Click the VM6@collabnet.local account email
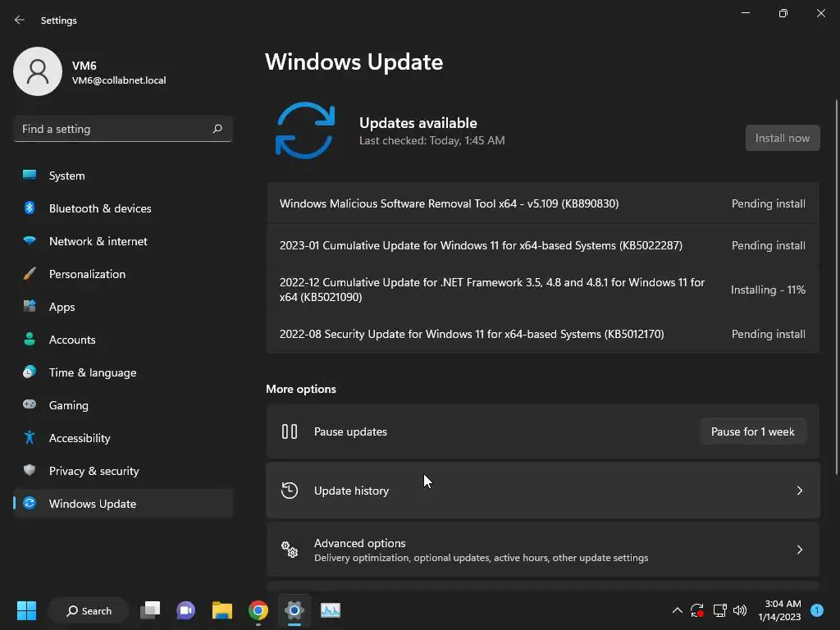The width and height of the screenshot is (840, 630). tap(119, 80)
